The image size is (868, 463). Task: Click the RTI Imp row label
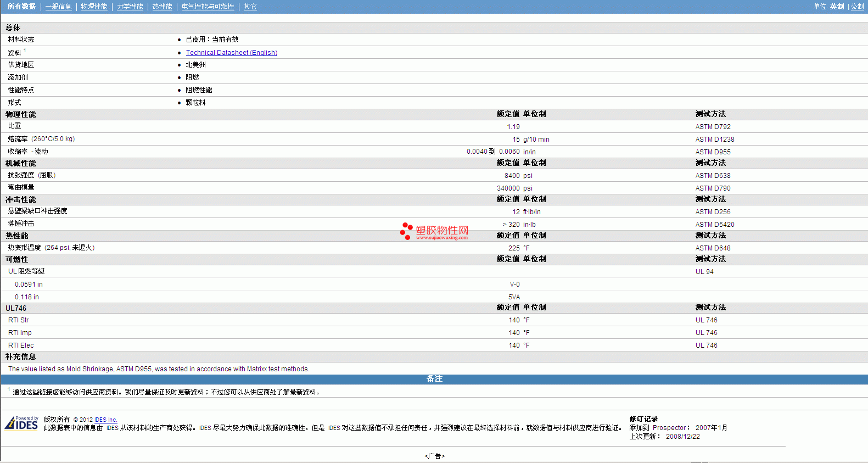click(20, 333)
